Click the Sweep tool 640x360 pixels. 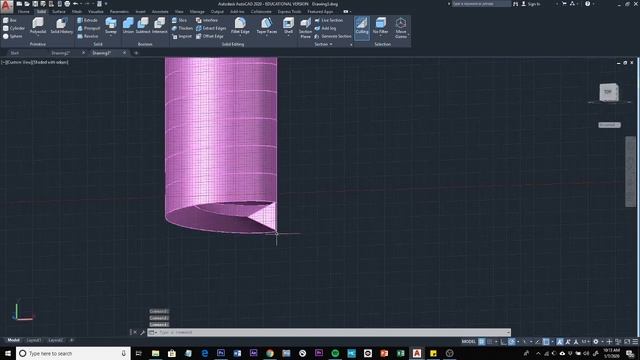tap(111, 24)
